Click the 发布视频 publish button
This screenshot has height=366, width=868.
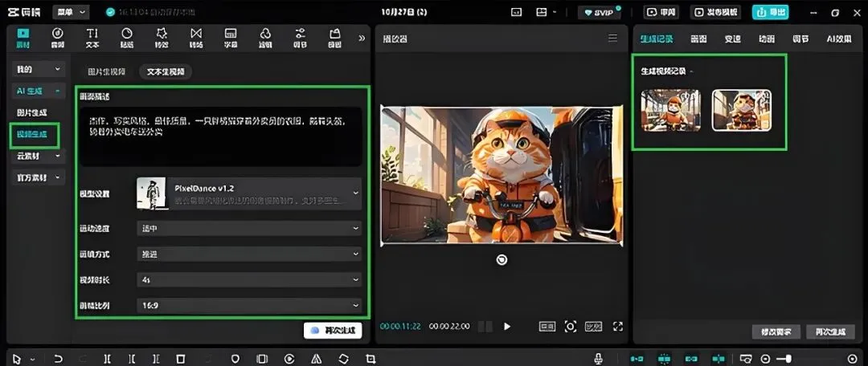tap(714, 11)
